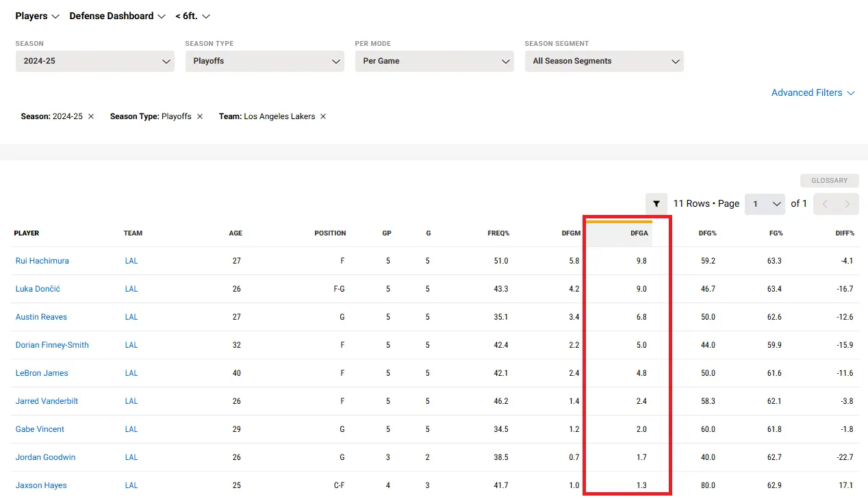Image resolution: width=868 pixels, height=499 pixels.
Task: Open Luka Dončić player link
Action: click(38, 289)
